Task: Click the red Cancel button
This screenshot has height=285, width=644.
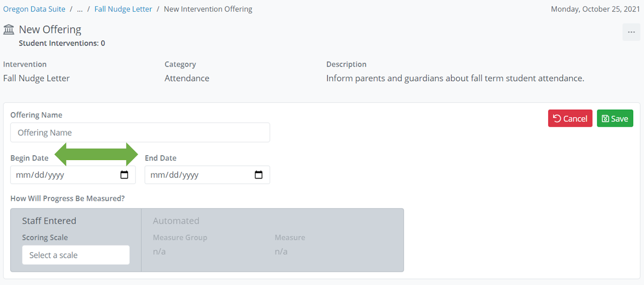Action: tap(570, 119)
